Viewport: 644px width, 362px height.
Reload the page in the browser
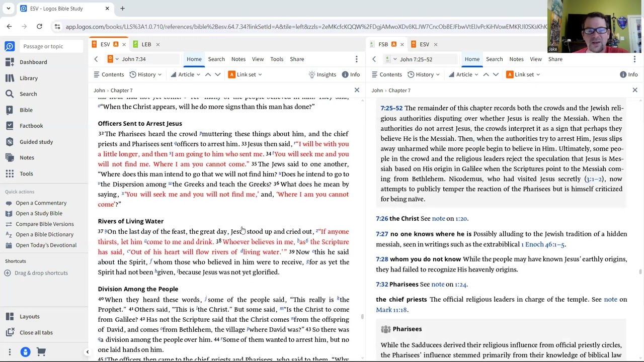point(39,27)
